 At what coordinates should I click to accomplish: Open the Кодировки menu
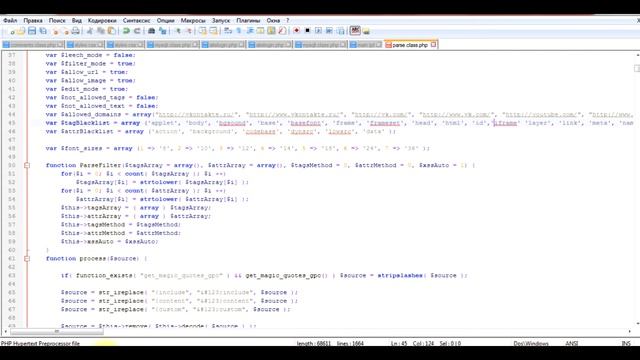pos(102,20)
